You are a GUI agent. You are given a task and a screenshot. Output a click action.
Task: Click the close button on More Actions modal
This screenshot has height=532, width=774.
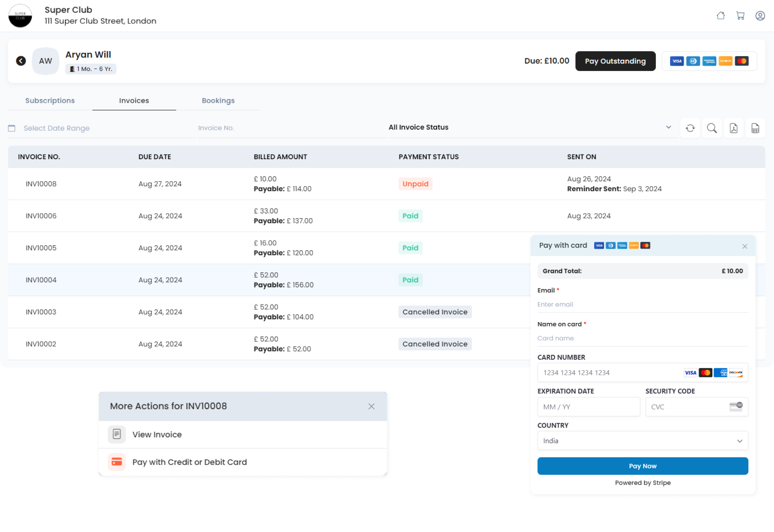372,406
